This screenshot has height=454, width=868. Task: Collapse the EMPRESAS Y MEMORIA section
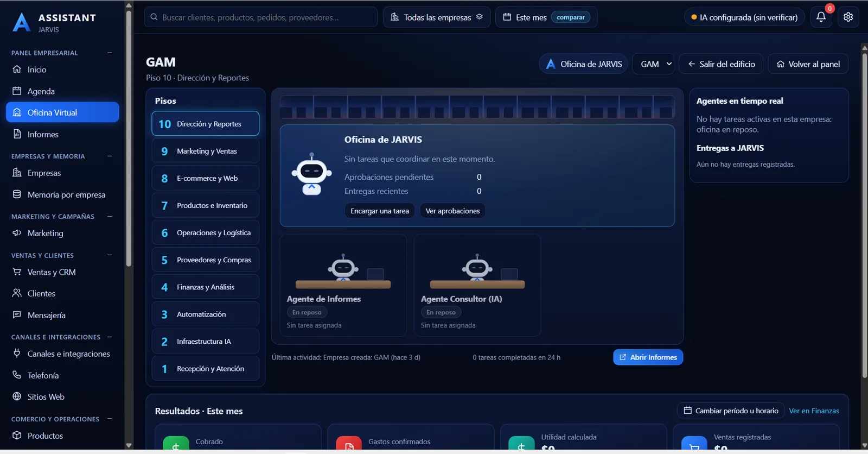click(x=110, y=156)
